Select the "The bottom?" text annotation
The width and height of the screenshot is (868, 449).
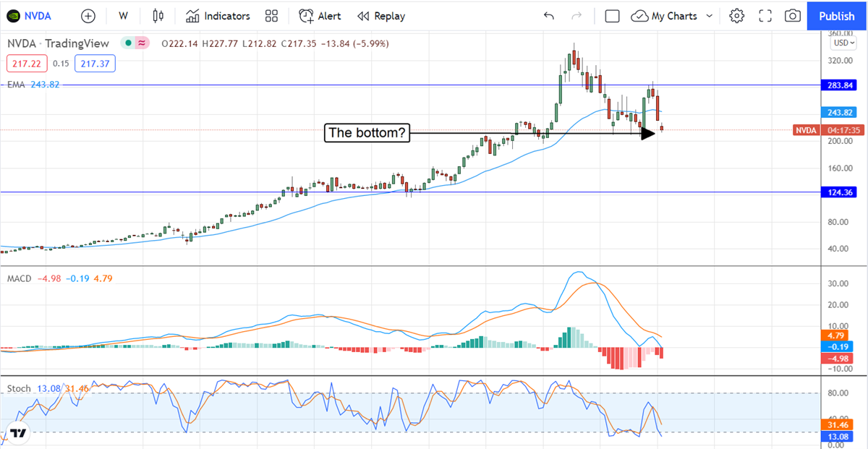(x=367, y=132)
